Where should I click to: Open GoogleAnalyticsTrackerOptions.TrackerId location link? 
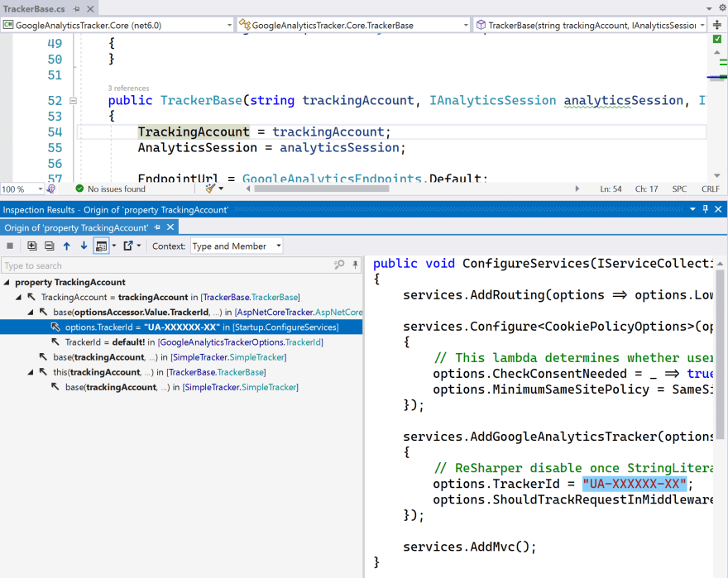pyautogui.click(x=241, y=342)
